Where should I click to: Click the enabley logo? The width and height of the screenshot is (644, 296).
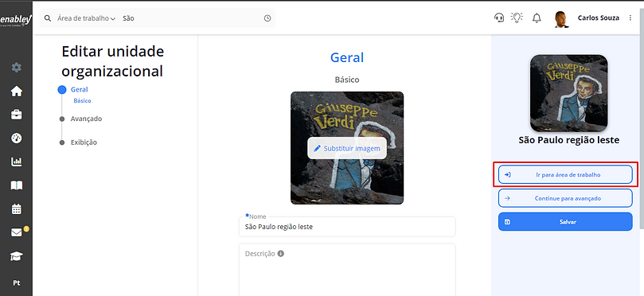[x=16, y=21]
